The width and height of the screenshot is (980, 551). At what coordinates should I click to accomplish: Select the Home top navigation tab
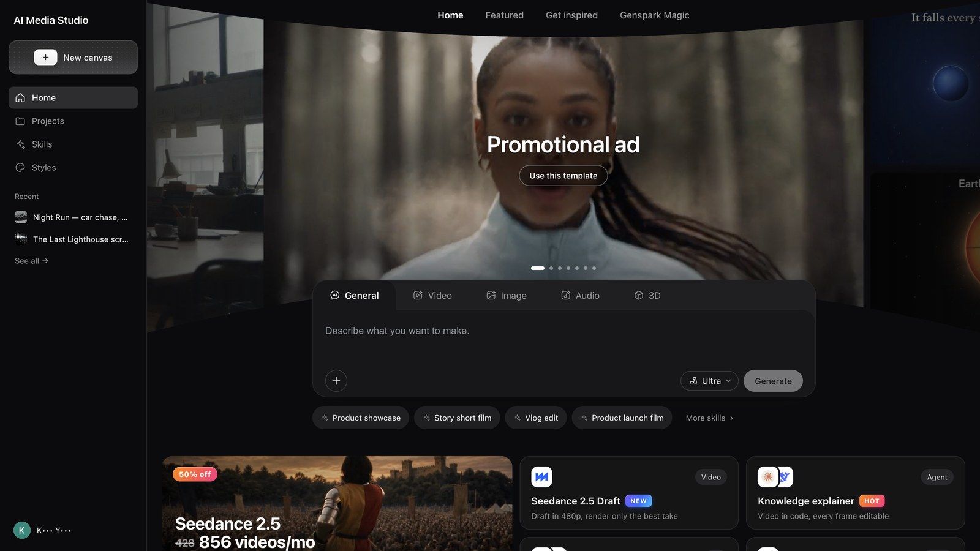450,15
